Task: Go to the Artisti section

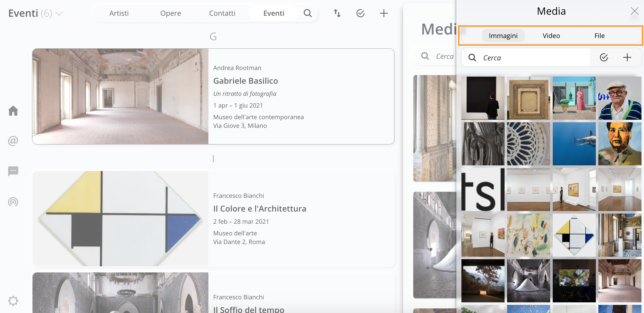Action: point(119,13)
